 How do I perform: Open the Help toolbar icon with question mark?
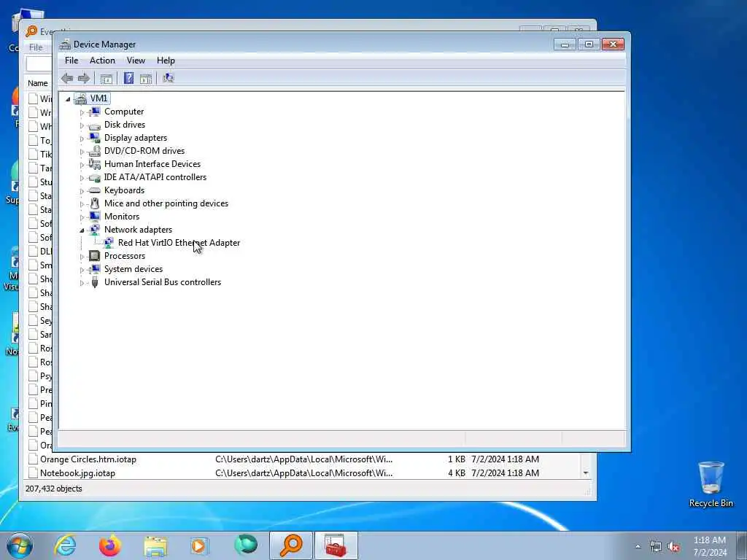tap(128, 78)
